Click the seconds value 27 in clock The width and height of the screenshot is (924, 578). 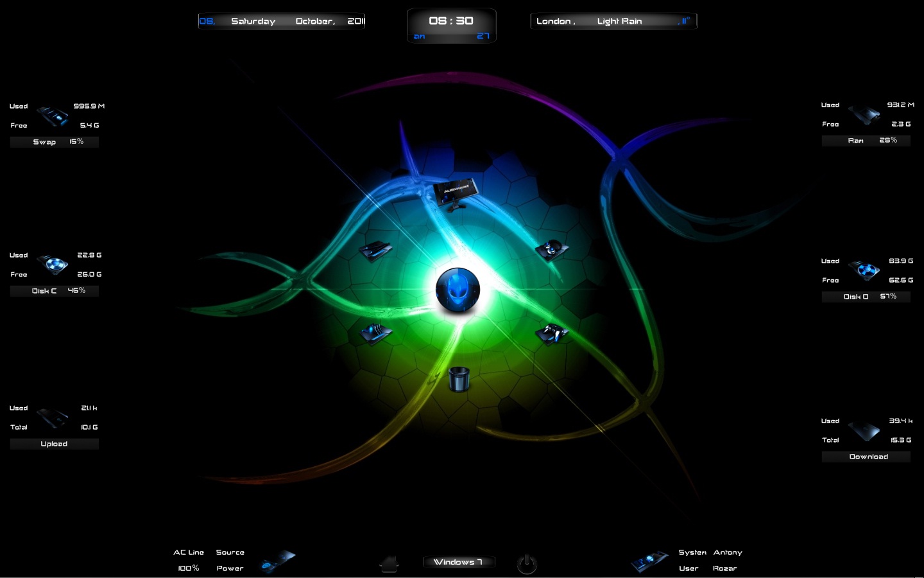coord(483,36)
